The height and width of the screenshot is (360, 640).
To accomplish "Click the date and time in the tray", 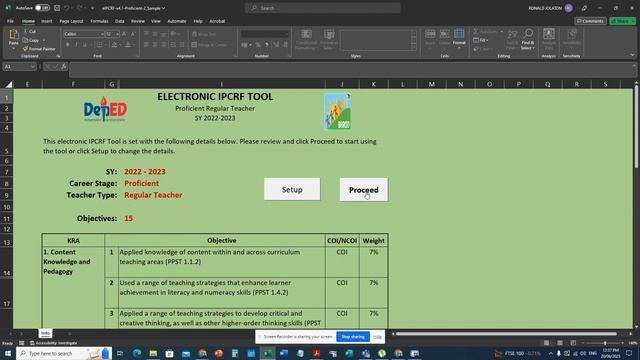I will (x=610, y=353).
